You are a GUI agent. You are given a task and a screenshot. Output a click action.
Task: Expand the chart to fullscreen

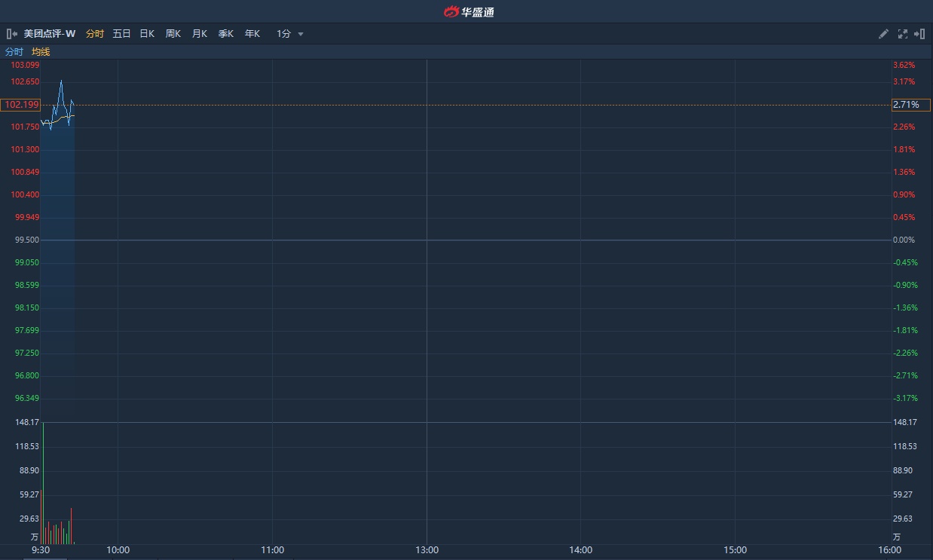903,34
